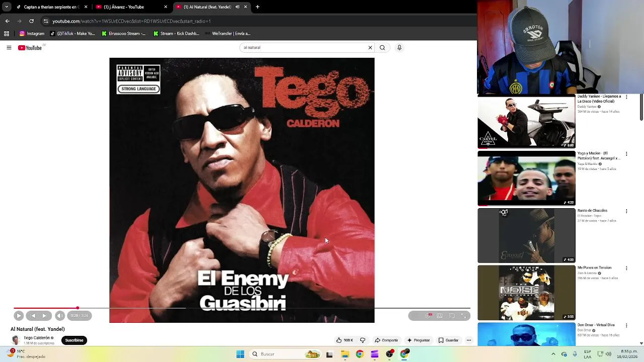Open the Preguntar AI button

pyautogui.click(x=419, y=340)
